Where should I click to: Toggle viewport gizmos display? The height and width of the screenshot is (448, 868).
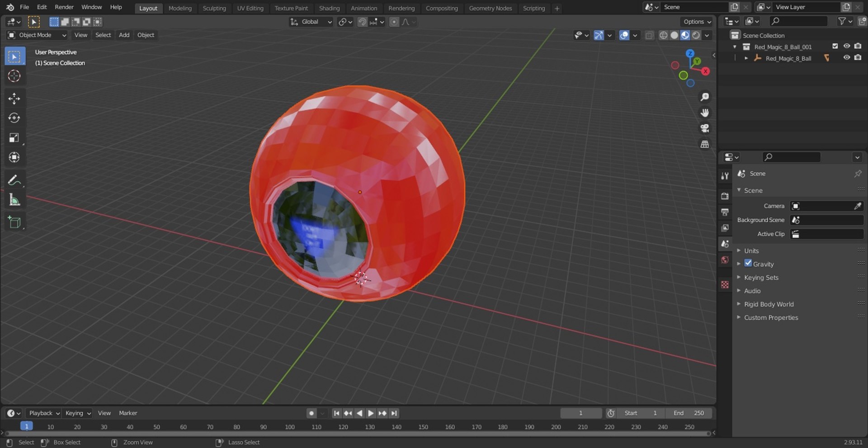point(599,35)
